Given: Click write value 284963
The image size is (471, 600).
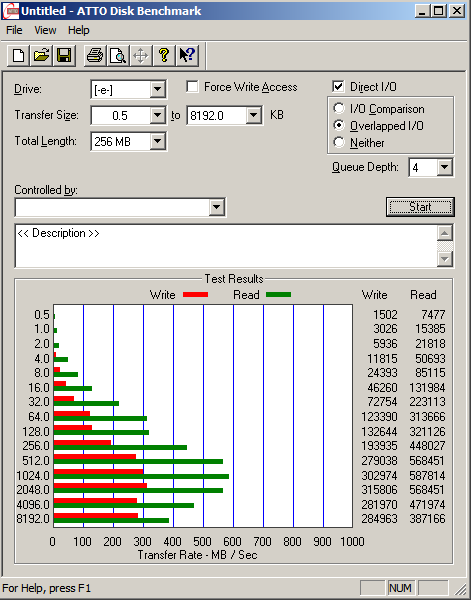Looking at the screenshot, I should click(380, 519).
